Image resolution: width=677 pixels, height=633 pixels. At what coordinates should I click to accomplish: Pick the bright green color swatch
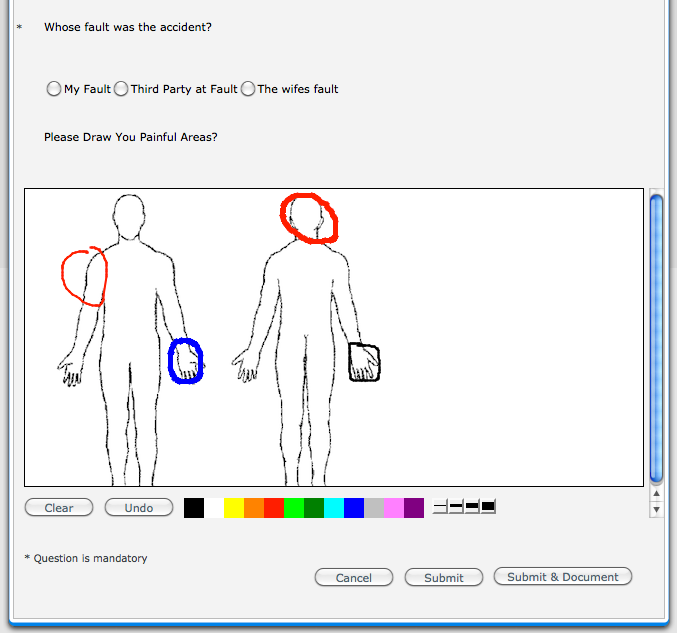coord(294,508)
